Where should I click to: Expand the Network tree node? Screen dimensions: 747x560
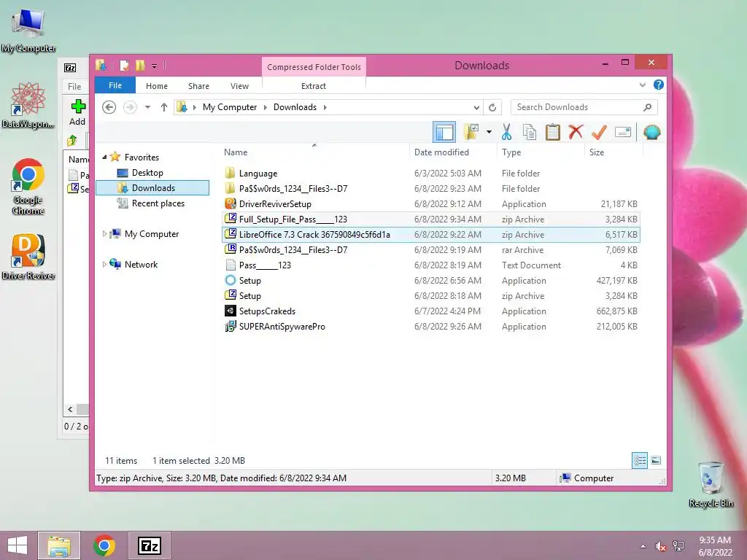pos(104,264)
